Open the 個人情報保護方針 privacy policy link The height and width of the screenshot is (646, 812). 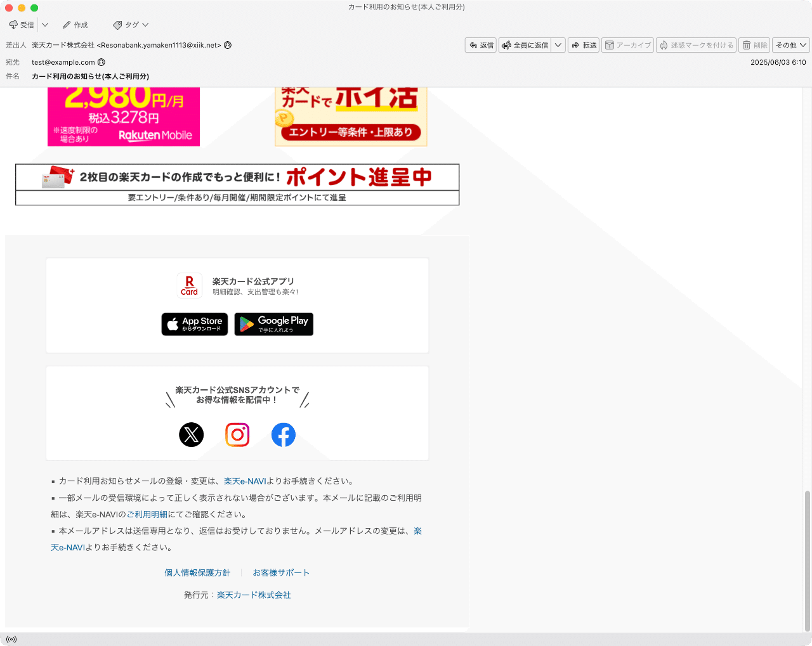click(x=197, y=572)
